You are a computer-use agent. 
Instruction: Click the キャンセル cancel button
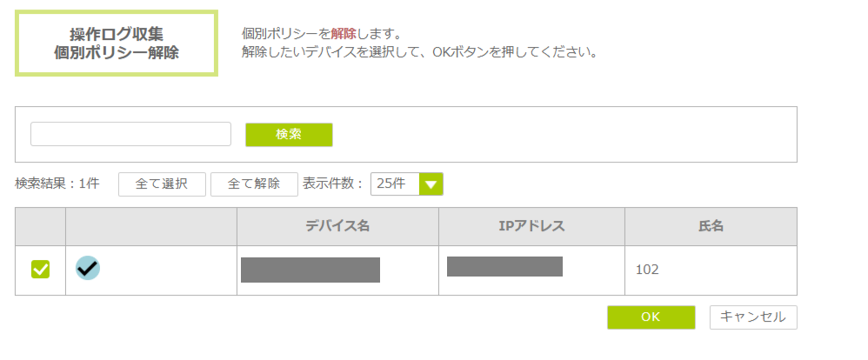(x=753, y=317)
